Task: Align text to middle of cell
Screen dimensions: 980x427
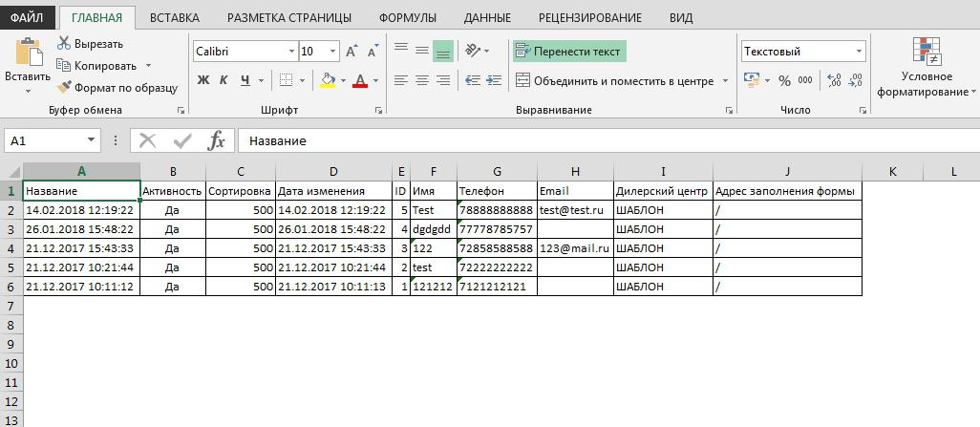Action: [x=422, y=51]
